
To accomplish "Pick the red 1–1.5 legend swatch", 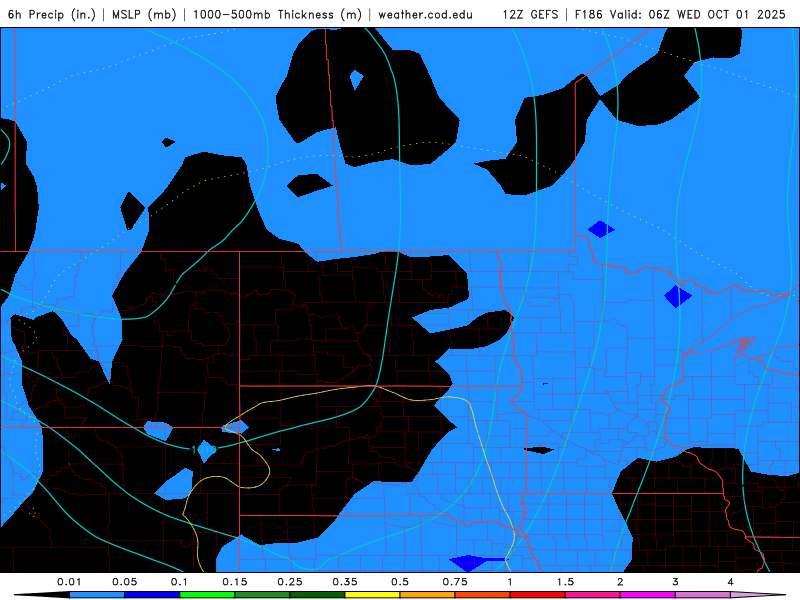I will pos(538,595).
